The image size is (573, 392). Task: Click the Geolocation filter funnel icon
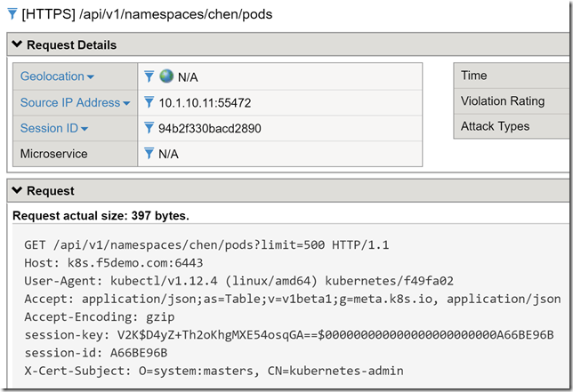click(149, 76)
